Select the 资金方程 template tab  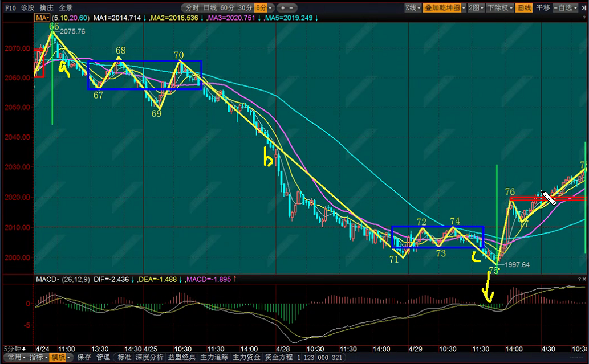click(x=279, y=357)
